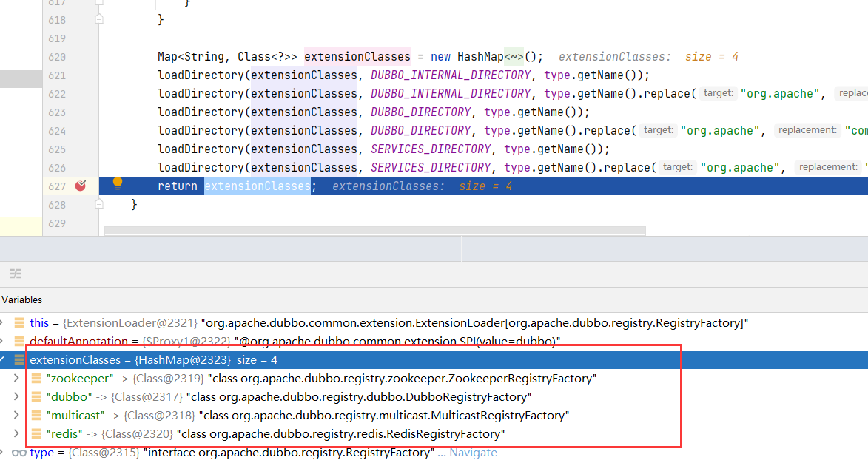Screen dimensions: 868x460
Task: Click the "org.apache" string on line 622
Action: [780, 93]
